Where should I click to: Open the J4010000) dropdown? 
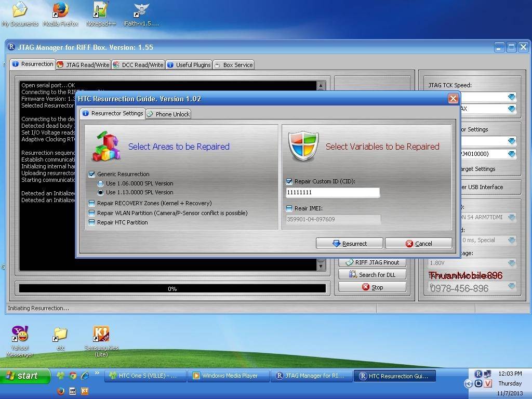(x=512, y=154)
